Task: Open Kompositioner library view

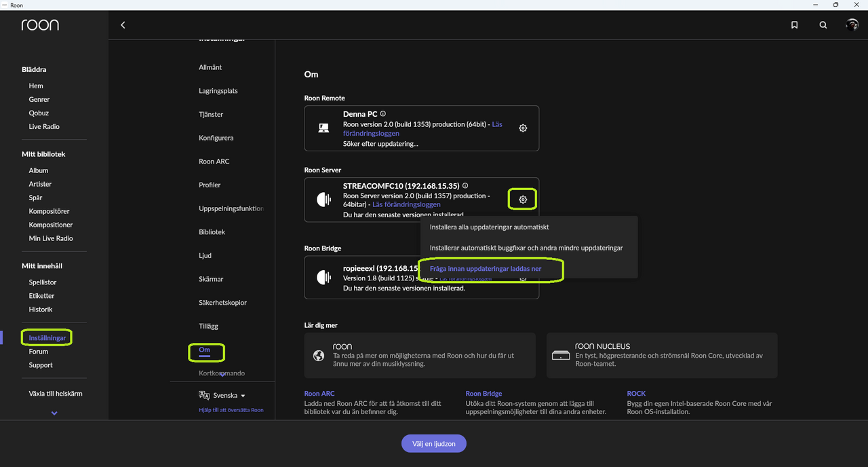Action: (51, 225)
